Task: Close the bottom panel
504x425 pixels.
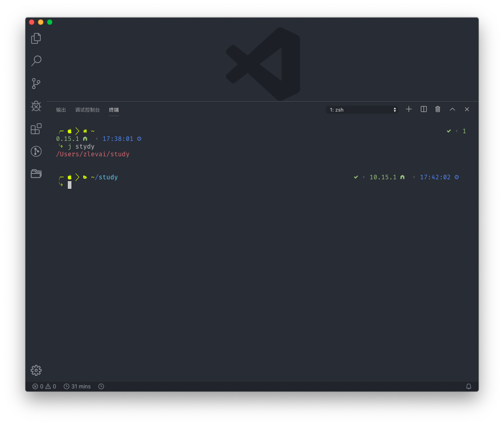Action: (467, 109)
